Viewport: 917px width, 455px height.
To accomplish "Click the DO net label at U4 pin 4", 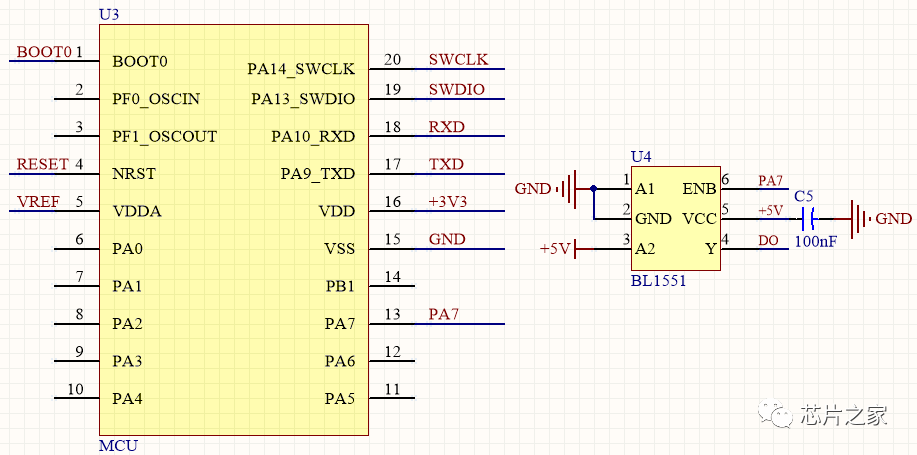I will (x=768, y=241).
